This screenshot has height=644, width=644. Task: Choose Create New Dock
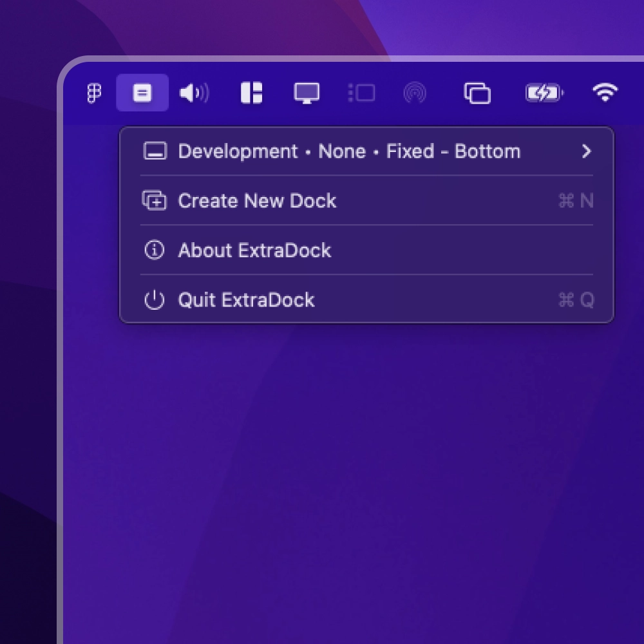click(257, 200)
